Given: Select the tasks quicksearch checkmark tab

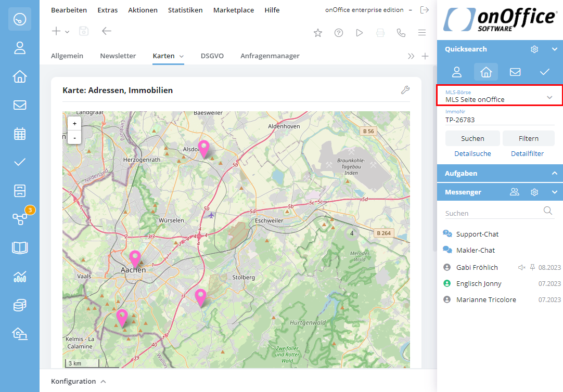Looking at the screenshot, I should 544,72.
